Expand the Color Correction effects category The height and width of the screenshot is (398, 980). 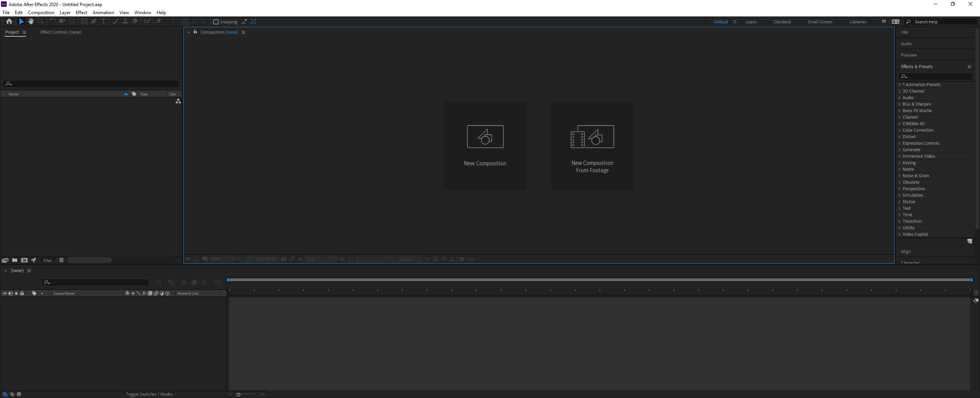point(918,130)
